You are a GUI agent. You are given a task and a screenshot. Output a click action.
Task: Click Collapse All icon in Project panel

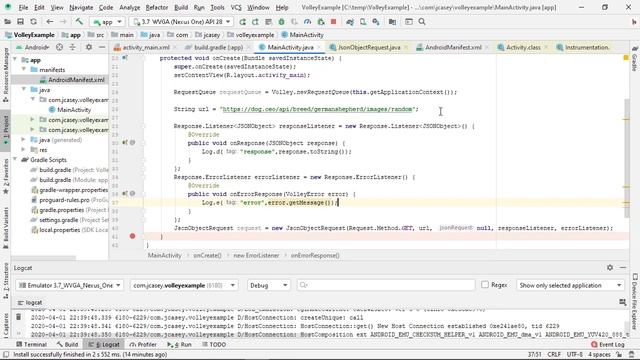72,47
